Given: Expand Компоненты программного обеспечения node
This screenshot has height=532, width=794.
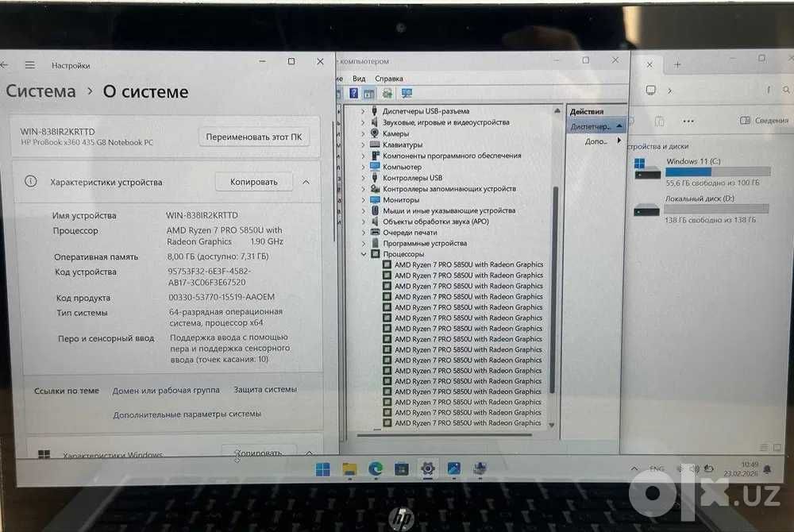Looking at the screenshot, I should [x=363, y=156].
